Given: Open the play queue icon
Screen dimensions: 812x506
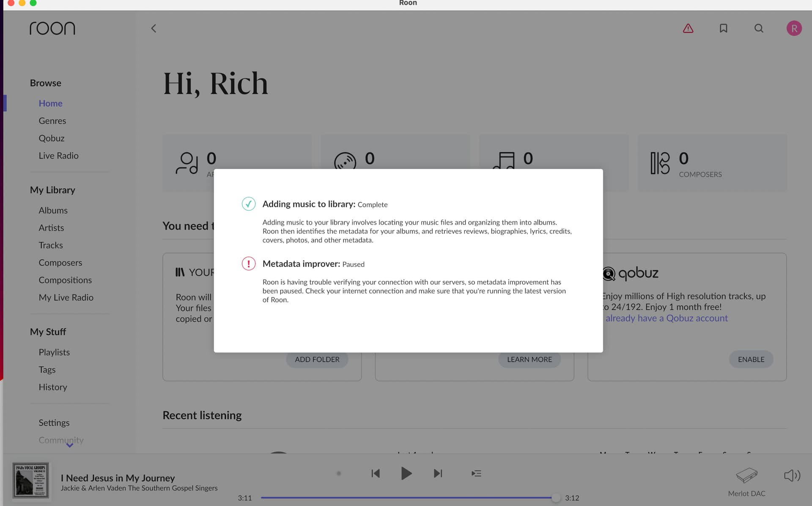Looking at the screenshot, I should tap(476, 473).
